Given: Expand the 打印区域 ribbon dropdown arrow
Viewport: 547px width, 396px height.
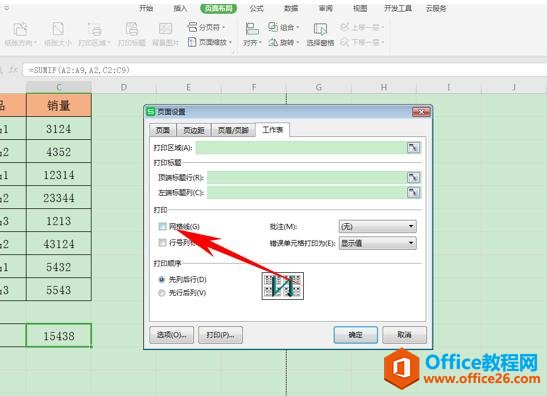Looking at the screenshot, I should 109,43.
